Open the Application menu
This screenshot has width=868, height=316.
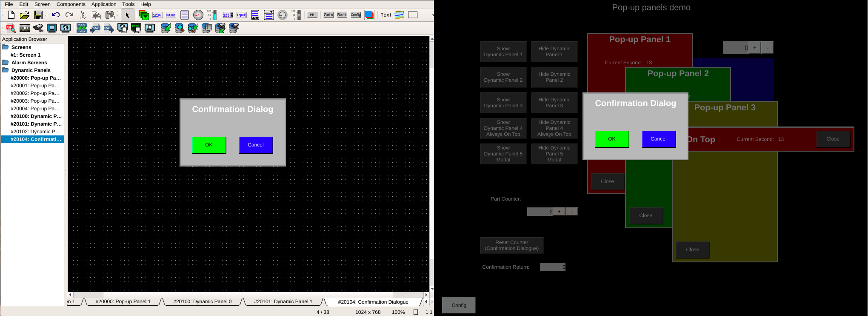[x=104, y=4]
